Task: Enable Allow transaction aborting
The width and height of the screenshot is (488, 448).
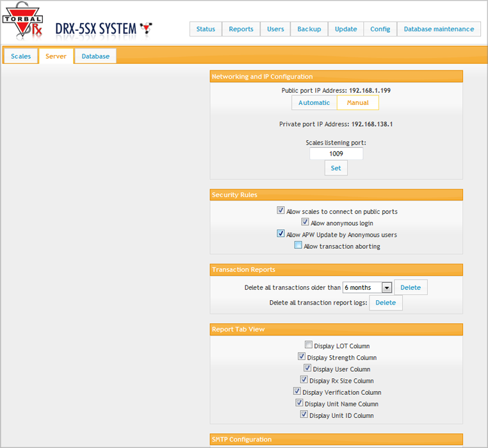Action: 298,245
